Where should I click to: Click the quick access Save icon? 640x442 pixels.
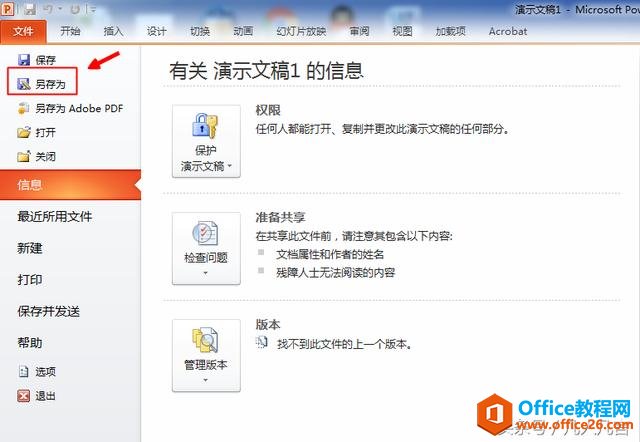[x=29, y=9]
